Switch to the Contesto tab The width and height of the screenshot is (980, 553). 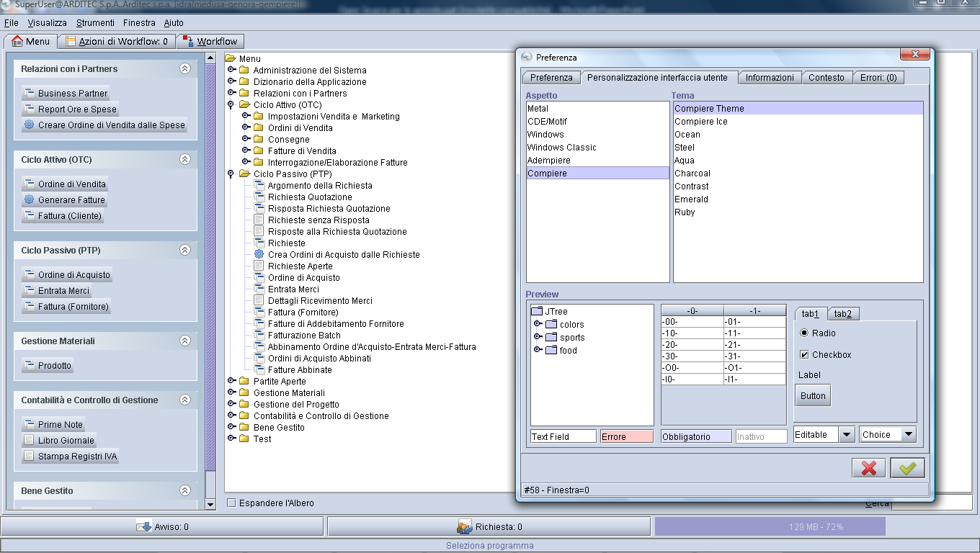click(x=827, y=77)
